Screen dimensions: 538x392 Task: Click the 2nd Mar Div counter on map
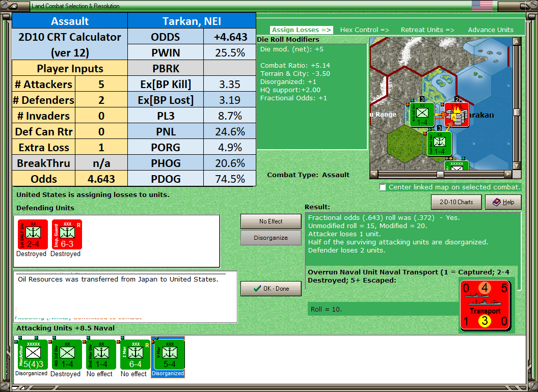point(439,144)
